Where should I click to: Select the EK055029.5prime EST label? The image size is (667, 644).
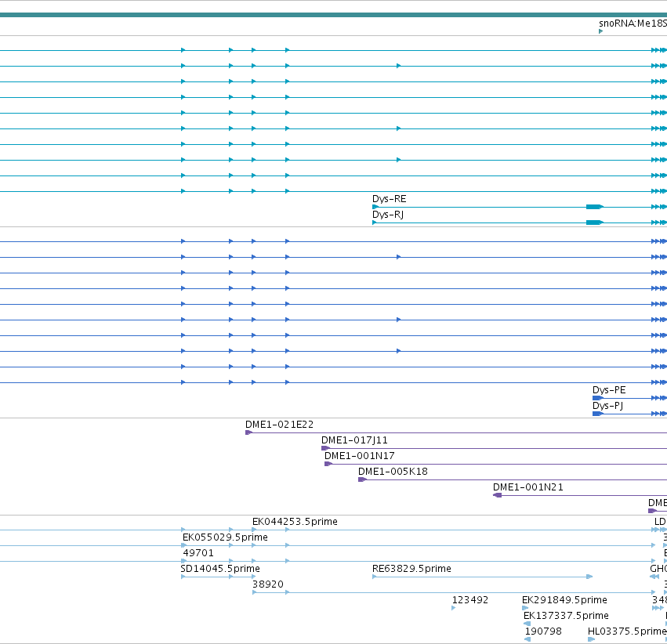pos(225,537)
